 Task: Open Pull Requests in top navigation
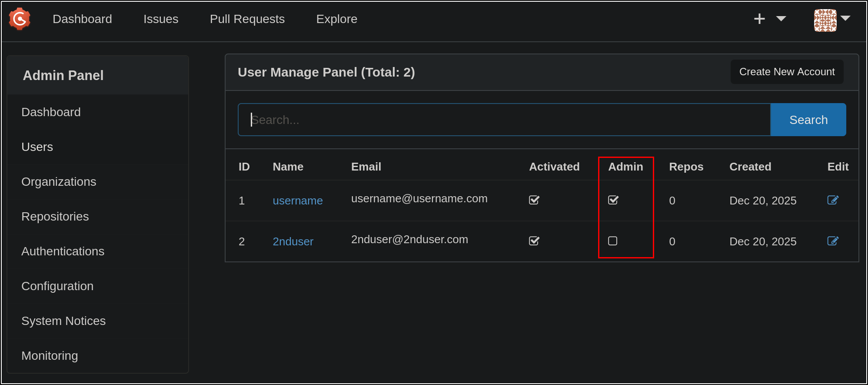click(x=247, y=19)
